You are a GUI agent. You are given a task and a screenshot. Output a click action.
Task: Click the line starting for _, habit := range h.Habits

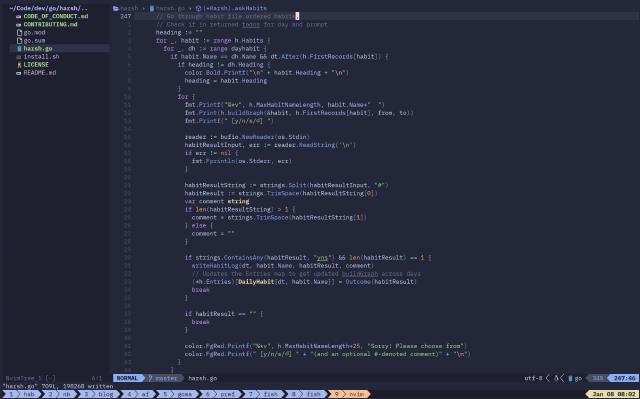coord(213,40)
